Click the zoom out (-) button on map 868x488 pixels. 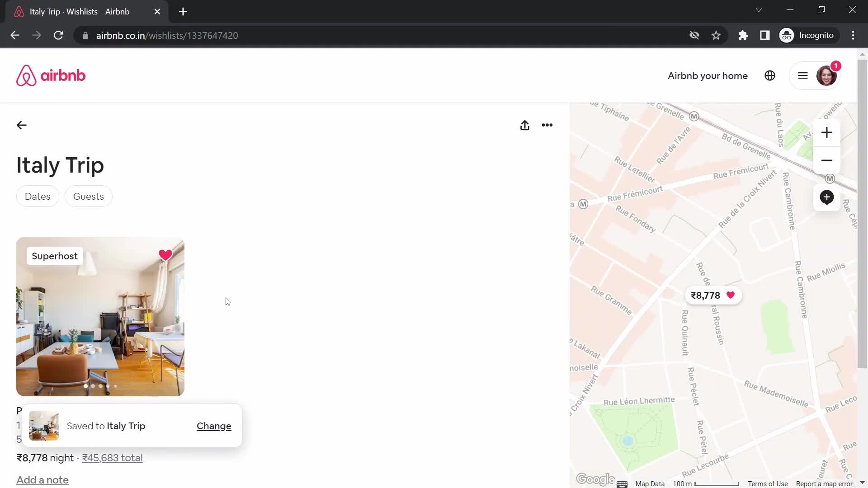click(827, 160)
